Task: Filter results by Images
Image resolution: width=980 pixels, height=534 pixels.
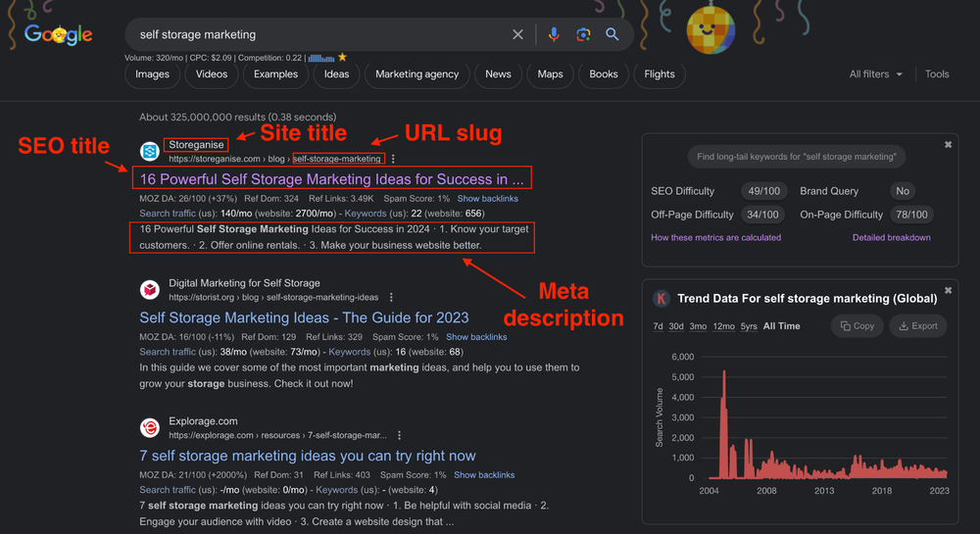Action: click(153, 74)
